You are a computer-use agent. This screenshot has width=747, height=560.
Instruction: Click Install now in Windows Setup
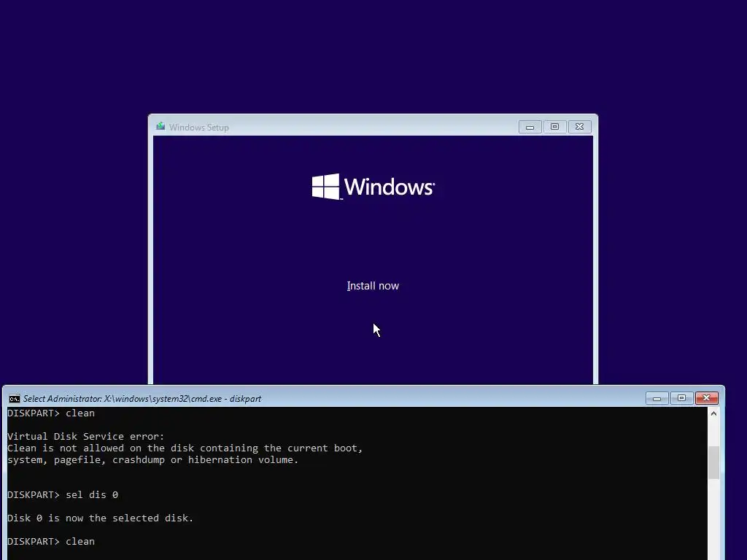(x=373, y=286)
